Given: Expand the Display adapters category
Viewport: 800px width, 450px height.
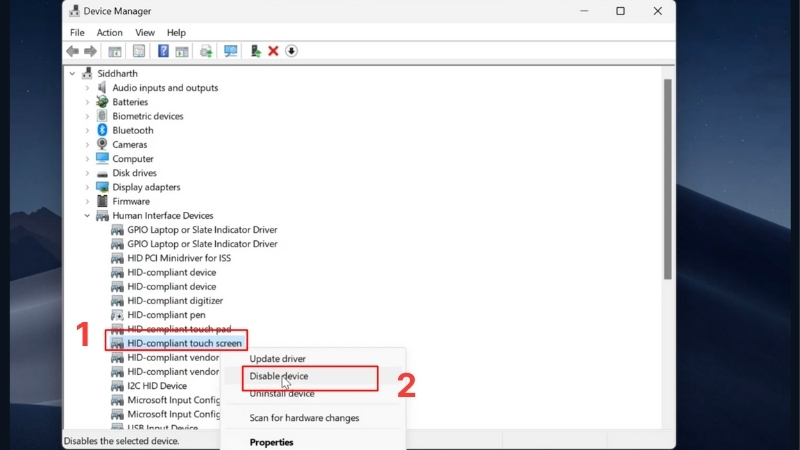Looking at the screenshot, I should pos(87,187).
